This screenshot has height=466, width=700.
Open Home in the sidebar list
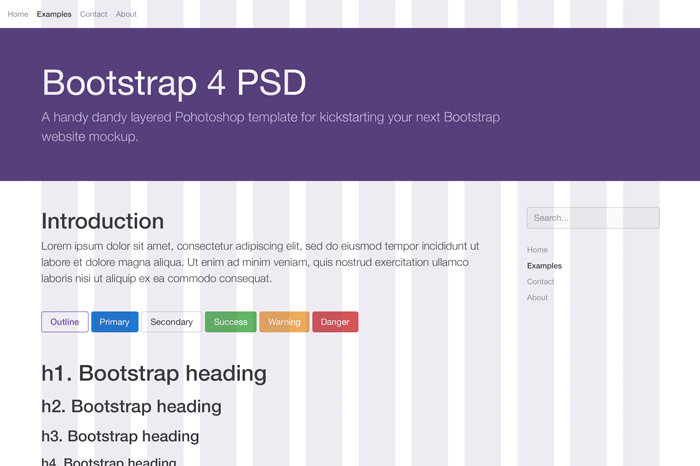(537, 250)
